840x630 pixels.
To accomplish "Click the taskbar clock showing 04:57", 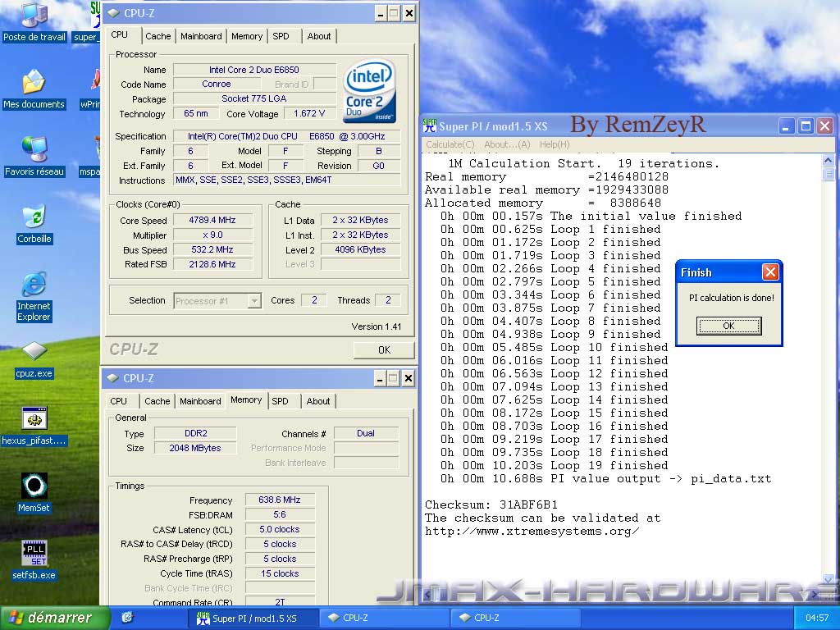I will (817, 619).
